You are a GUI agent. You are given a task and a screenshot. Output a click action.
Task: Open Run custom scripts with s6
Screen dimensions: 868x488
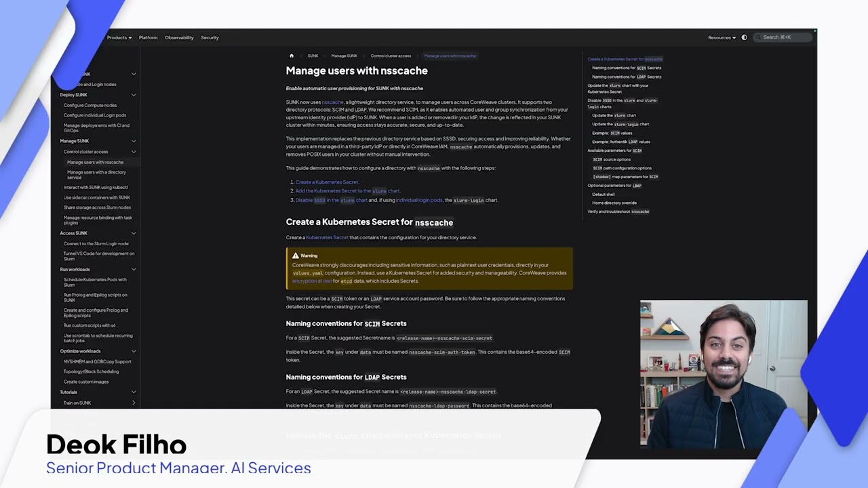pos(90,325)
